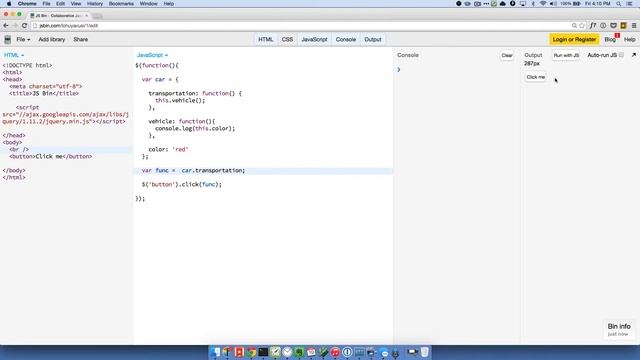Open the f? font extension icon

(x=593, y=25)
